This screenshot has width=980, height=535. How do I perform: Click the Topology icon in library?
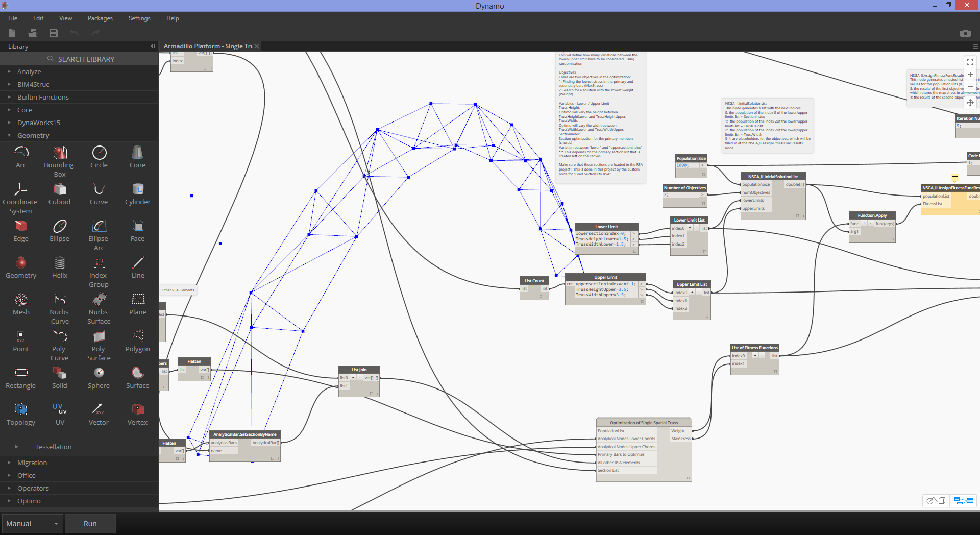[x=21, y=410]
